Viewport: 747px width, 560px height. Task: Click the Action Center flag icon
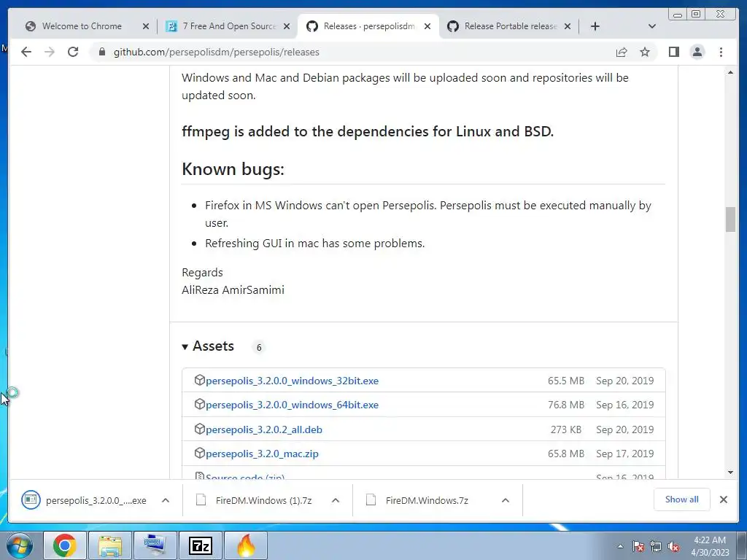tap(638, 546)
